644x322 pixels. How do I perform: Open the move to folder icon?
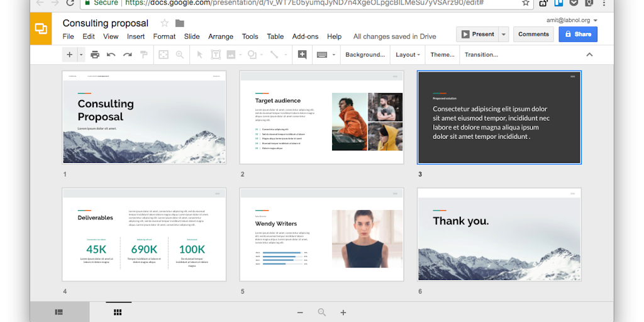coord(180,23)
